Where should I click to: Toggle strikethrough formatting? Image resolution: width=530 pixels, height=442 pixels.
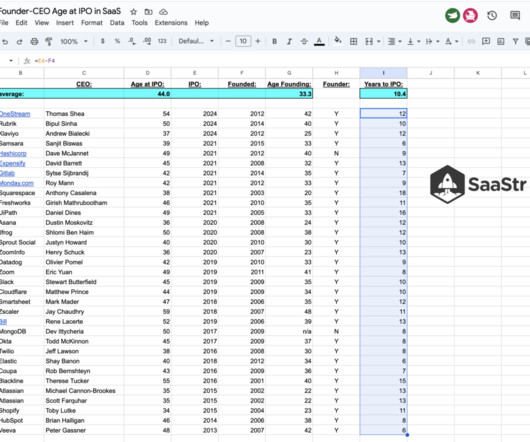tap(304, 41)
